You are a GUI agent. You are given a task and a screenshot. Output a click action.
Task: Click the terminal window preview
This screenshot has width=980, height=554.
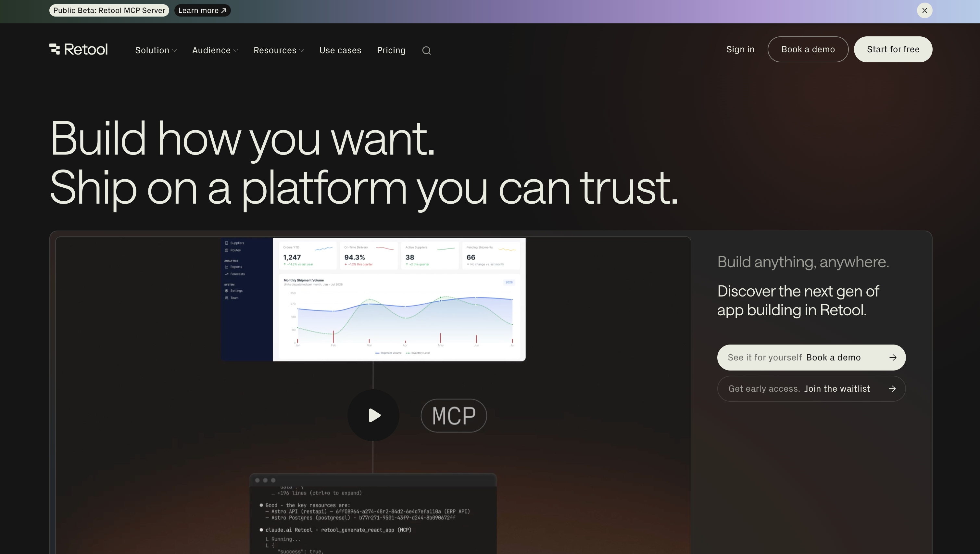[x=373, y=514]
